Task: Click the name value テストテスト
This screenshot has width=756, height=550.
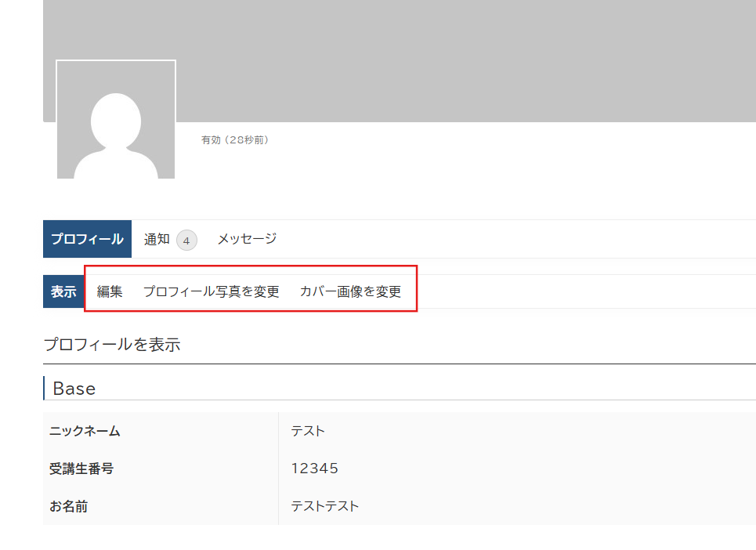Action: click(x=325, y=506)
